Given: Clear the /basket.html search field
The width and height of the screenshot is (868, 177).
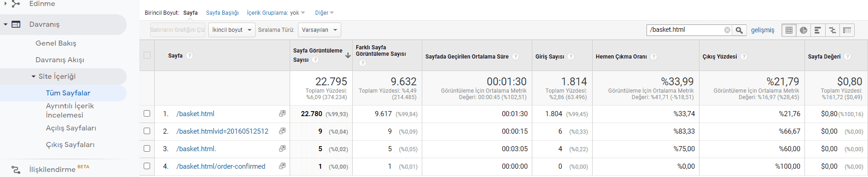Looking at the screenshot, I should pos(727,30).
